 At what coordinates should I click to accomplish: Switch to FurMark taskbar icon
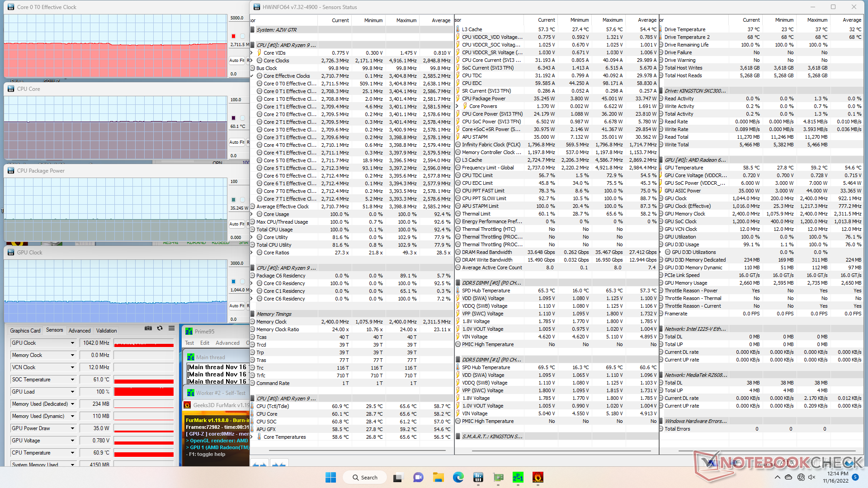538,477
